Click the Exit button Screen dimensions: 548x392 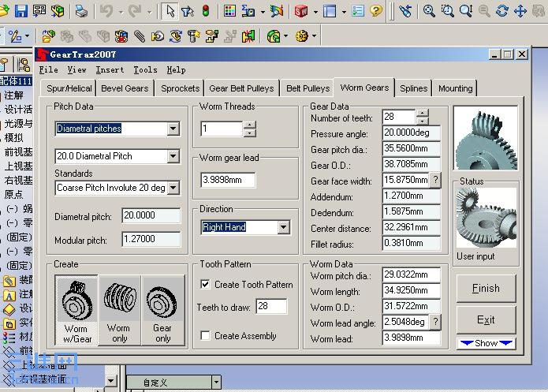point(486,320)
